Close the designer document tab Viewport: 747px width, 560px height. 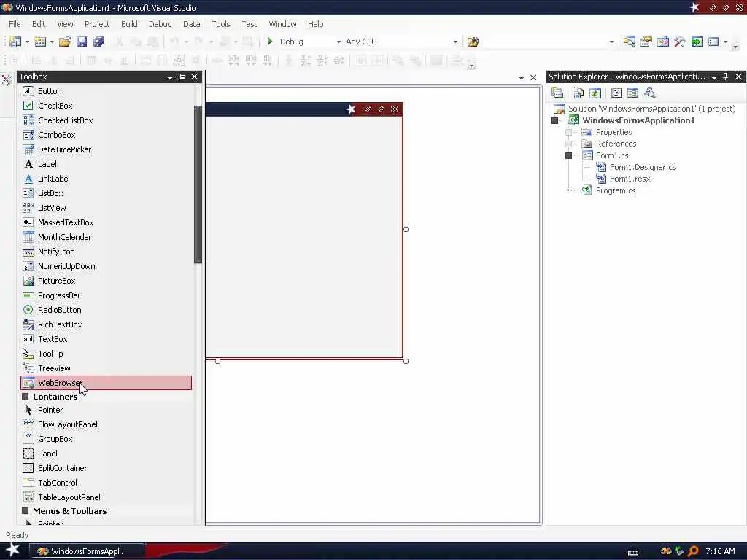pos(533,77)
